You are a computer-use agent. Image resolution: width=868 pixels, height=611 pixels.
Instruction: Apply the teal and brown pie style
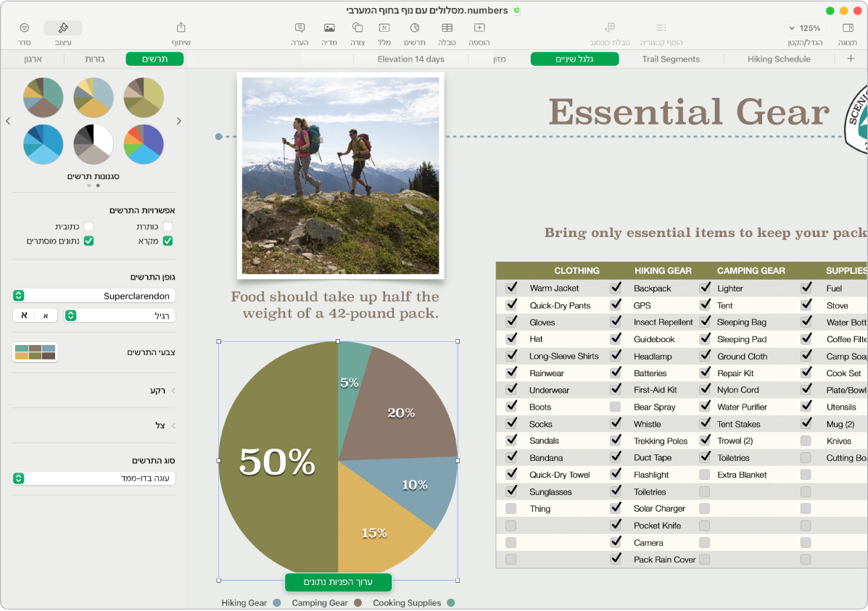(x=44, y=97)
